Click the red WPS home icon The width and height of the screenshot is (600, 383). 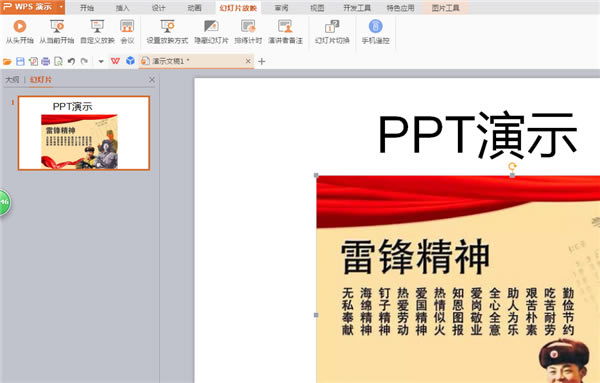115,61
